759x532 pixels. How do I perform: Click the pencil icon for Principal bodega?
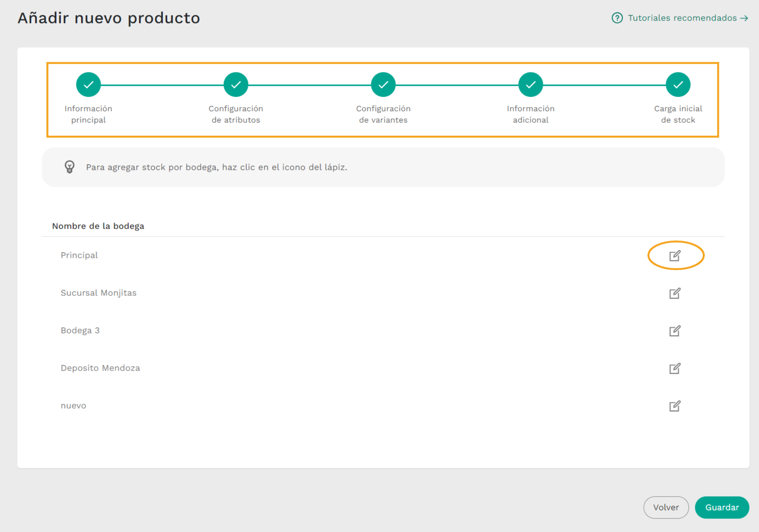(x=675, y=256)
